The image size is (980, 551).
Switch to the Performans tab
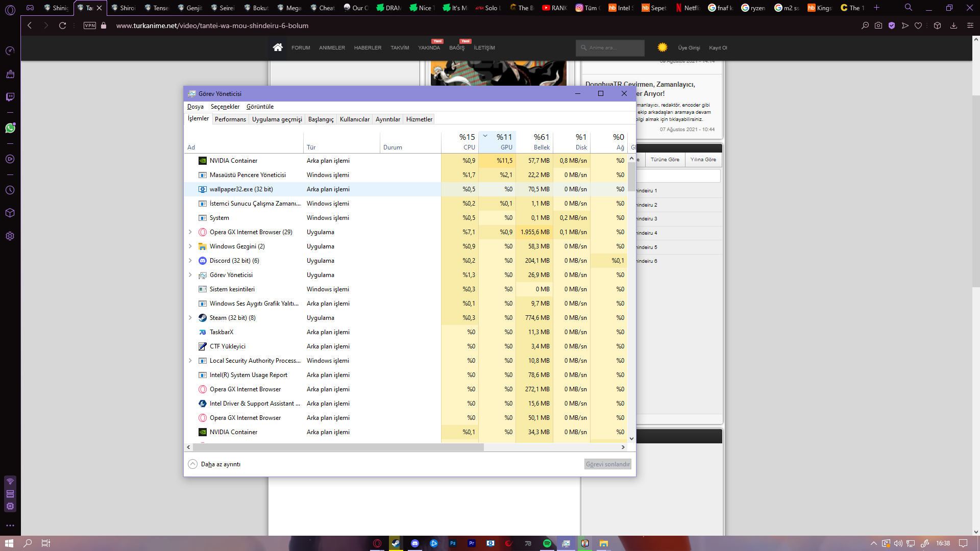click(x=230, y=119)
